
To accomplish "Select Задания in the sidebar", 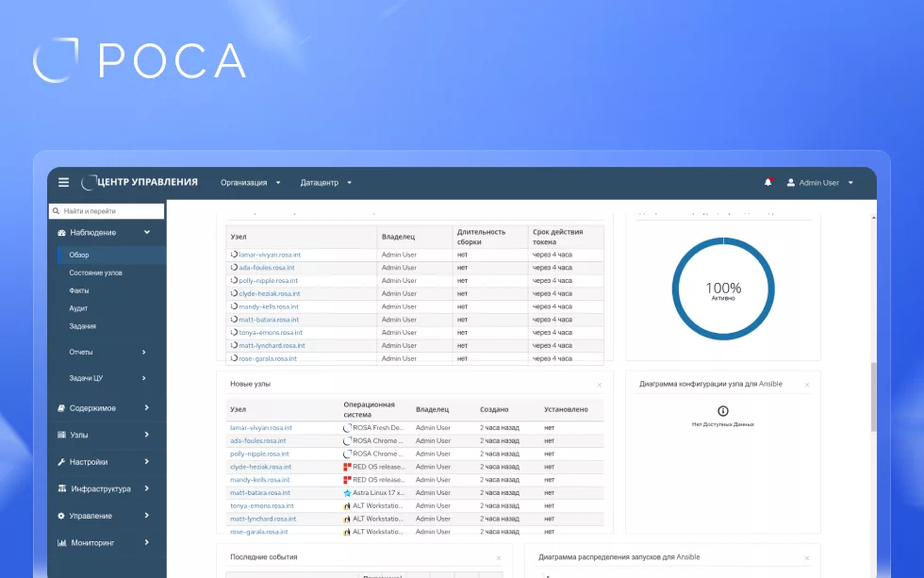I will point(83,326).
